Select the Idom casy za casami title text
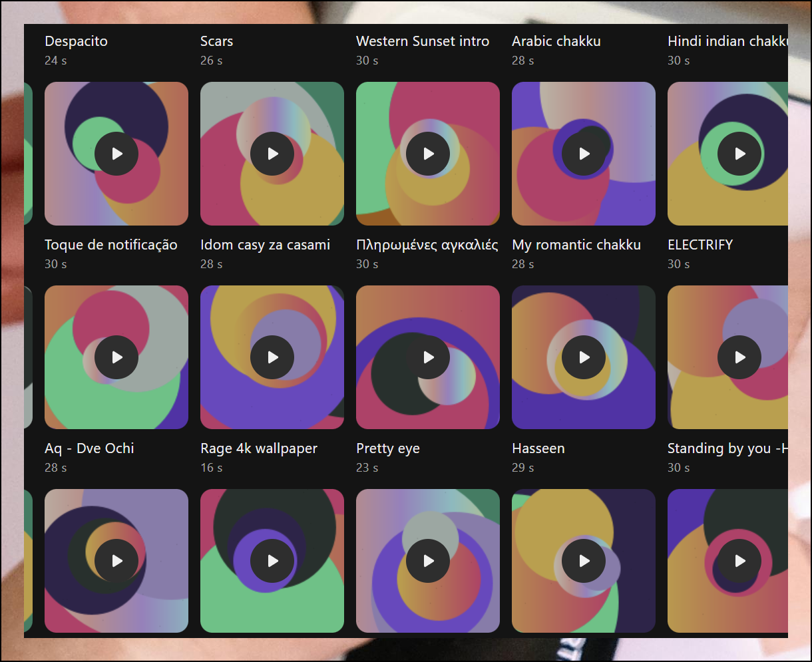The image size is (812, 662). click(x=266, y=245)
